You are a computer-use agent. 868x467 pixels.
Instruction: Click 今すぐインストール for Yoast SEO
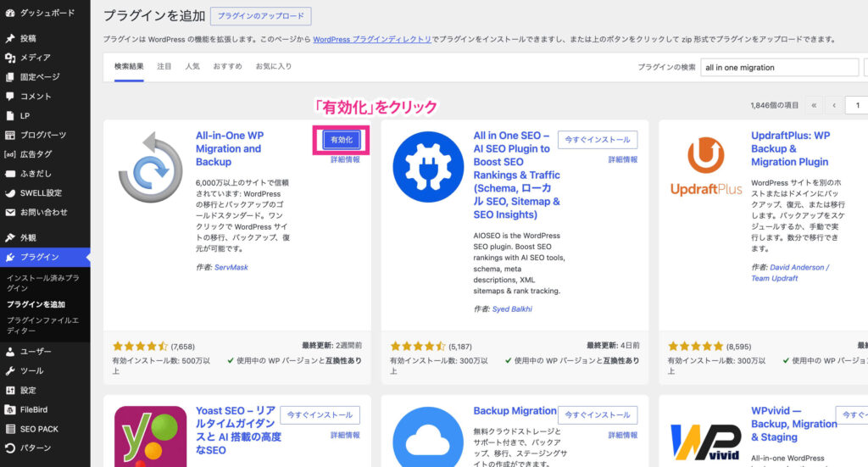click(x=320, y=415)
